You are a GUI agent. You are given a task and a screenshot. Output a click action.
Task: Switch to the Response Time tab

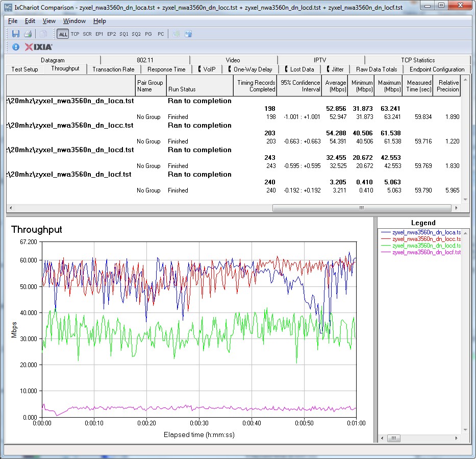(x=166, y=69)
